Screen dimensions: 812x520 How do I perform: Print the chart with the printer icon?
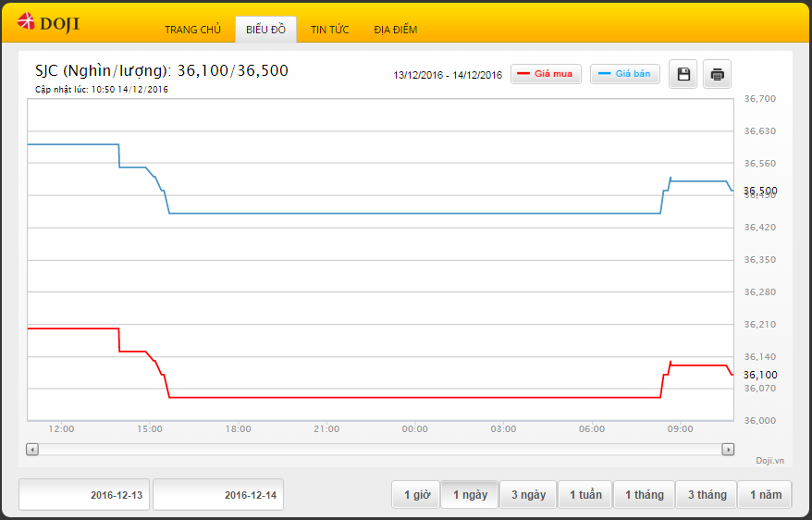(x=717, y=74)
